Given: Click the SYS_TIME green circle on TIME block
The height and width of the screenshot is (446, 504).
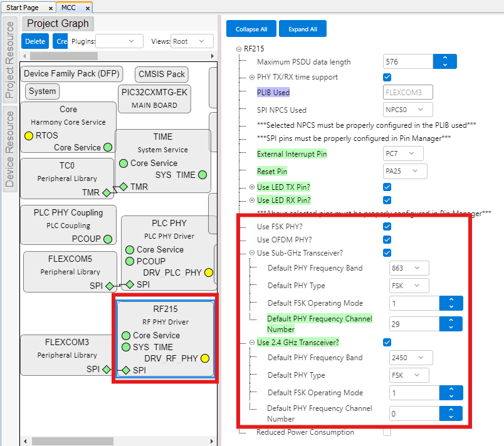Looking at the screenshot, I should pos(202,175).
